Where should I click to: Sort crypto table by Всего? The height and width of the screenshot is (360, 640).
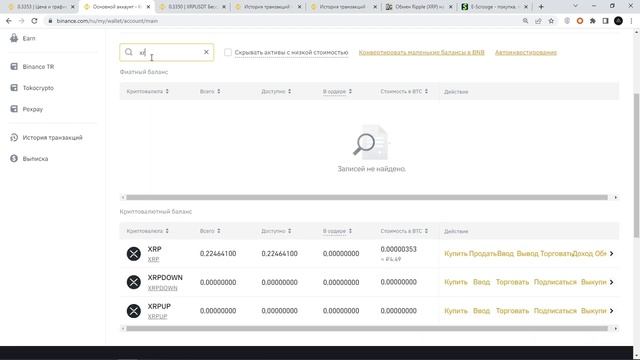210,231
